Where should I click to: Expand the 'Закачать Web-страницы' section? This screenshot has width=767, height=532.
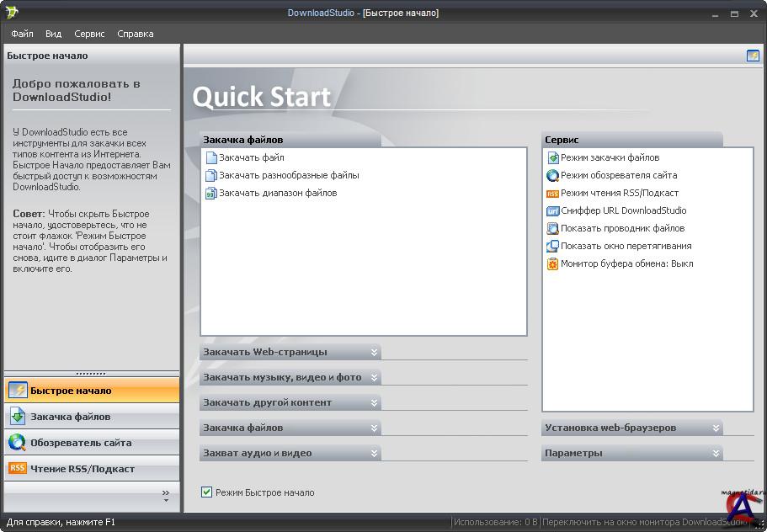pyautogui.click(x=373, y=352)
